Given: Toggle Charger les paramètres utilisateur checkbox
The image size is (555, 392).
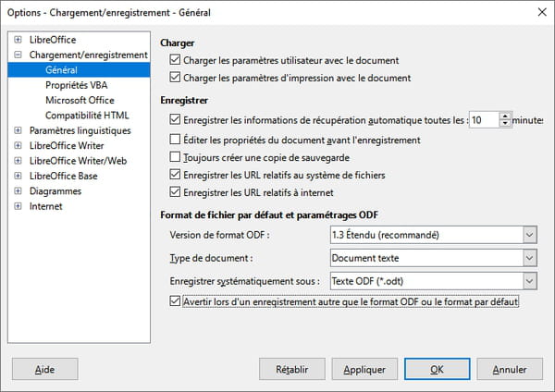Looking at the screenshot, I should pyautogui.click(x=175, y=60).
